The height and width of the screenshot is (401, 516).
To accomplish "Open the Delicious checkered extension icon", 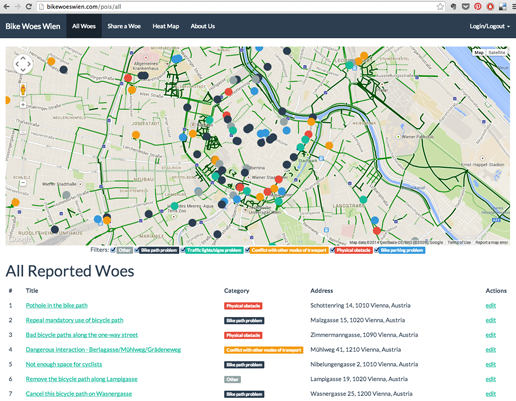I will click(502, 6).
